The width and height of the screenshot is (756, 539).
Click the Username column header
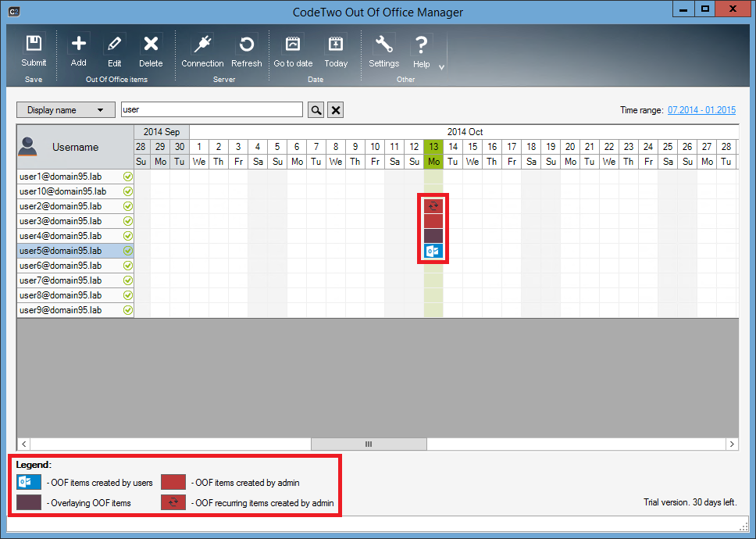coord(75,147)
